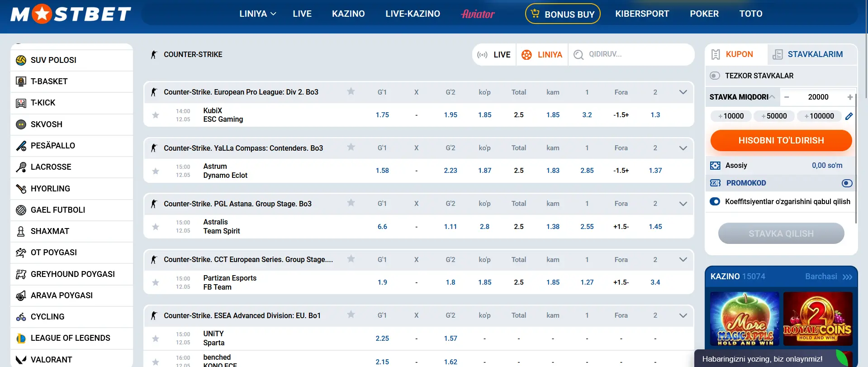The image size is (868, 367).
Task: Open the Poker menu item
Action: pos(704,14)
